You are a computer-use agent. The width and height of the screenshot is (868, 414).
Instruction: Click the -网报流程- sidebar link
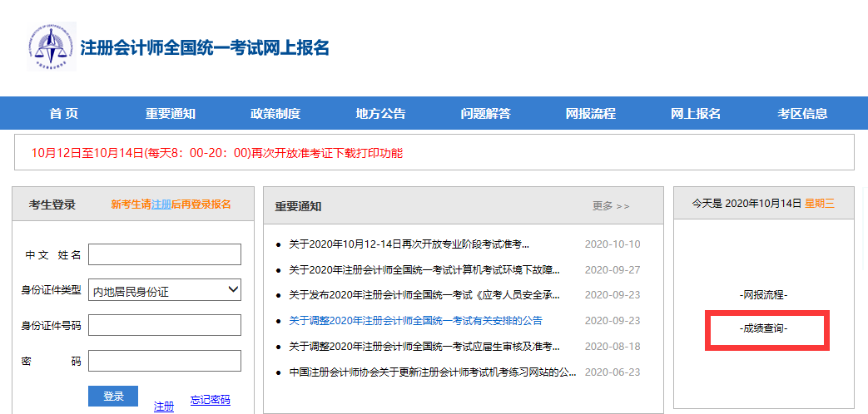763,295
